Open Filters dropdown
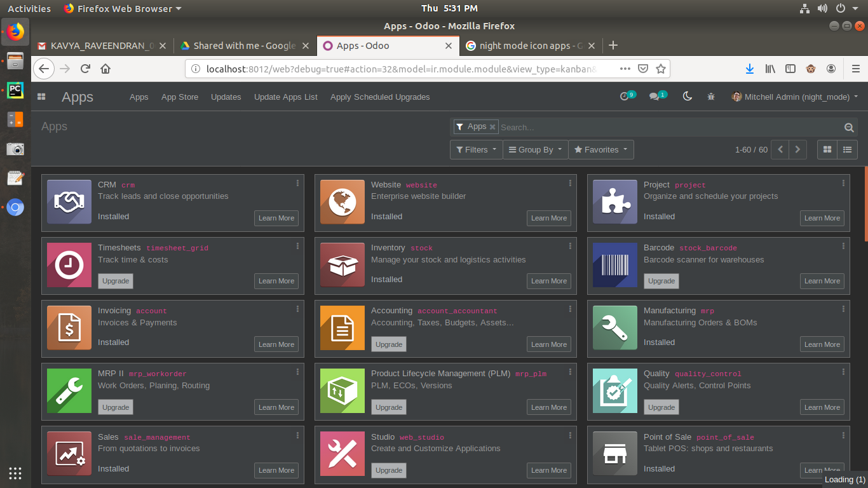The width and height of the screenshot is (868, 488). point(476,149)
